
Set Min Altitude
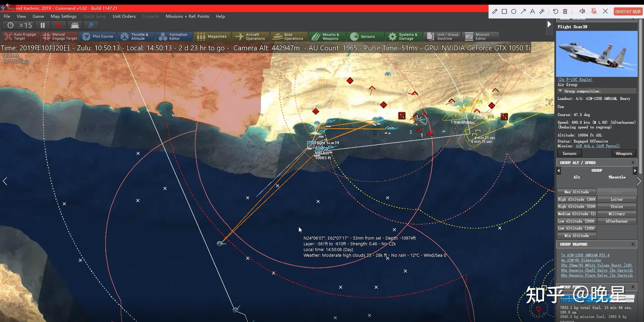[577, 235]
